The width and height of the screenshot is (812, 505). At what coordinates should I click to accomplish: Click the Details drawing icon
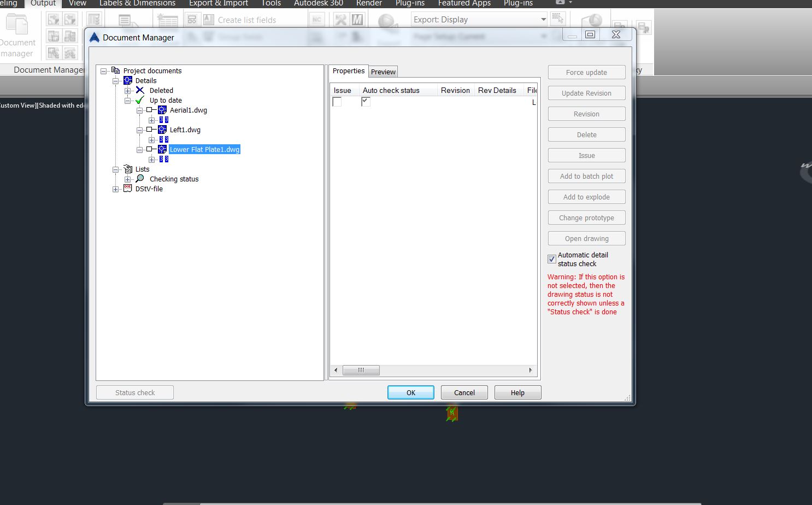(x=127, y=80)
